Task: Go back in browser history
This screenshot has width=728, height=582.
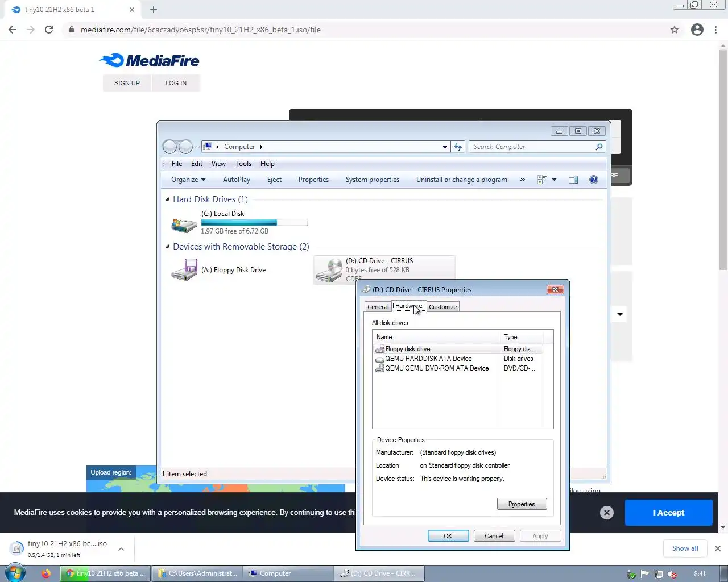Action: [x=13, y=30]
